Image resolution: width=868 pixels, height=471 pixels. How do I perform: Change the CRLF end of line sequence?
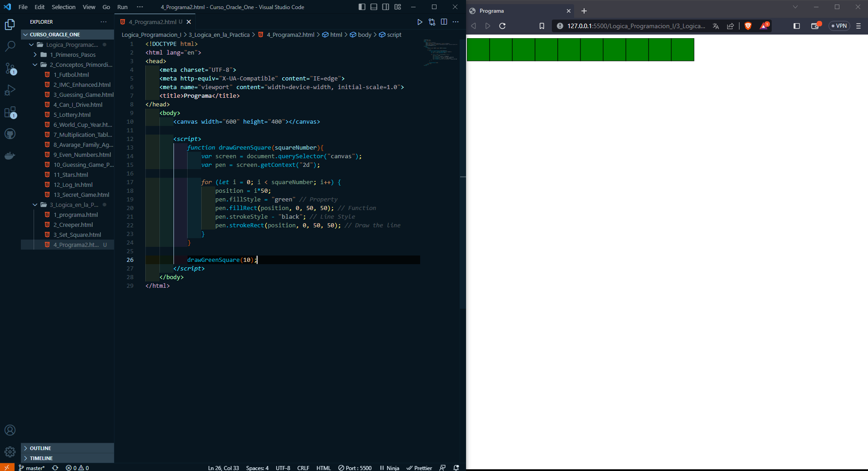pyautogui.click(x=303, y=468)
